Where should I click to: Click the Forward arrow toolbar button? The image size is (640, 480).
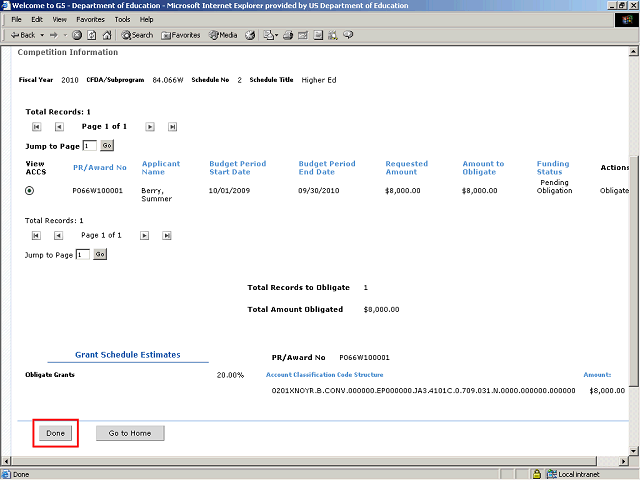(54, 35)
